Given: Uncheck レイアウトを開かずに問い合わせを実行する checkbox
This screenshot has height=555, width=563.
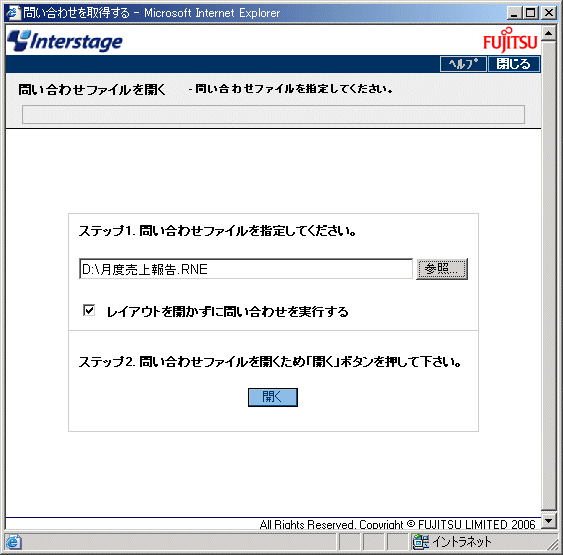Looking at the screenshot, I should click(x=89, y=310).
